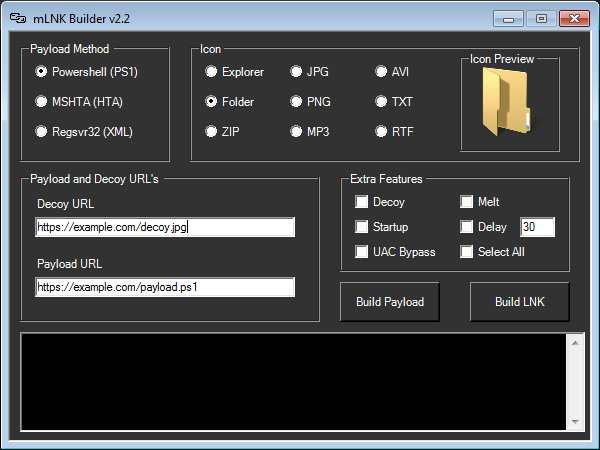
Task: Click the folder icon in Icon Preview
Action: [x=509, y=105]
